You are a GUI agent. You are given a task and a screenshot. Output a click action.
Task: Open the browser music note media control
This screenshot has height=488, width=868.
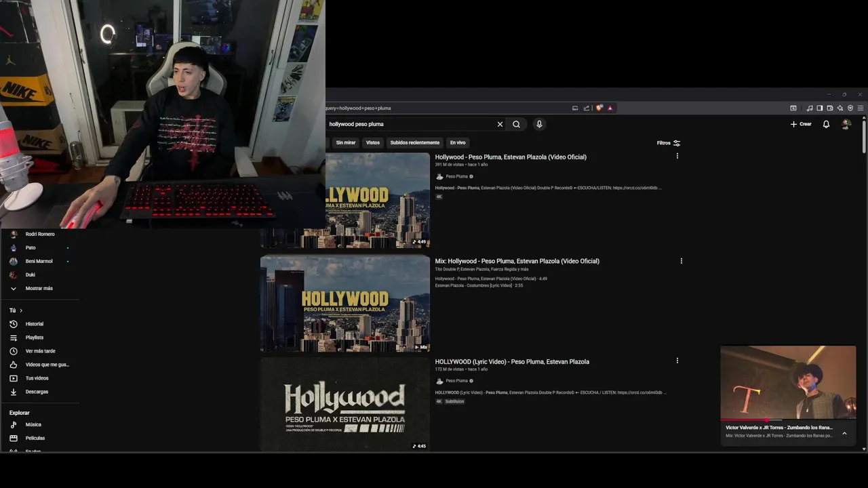point(809,108)
